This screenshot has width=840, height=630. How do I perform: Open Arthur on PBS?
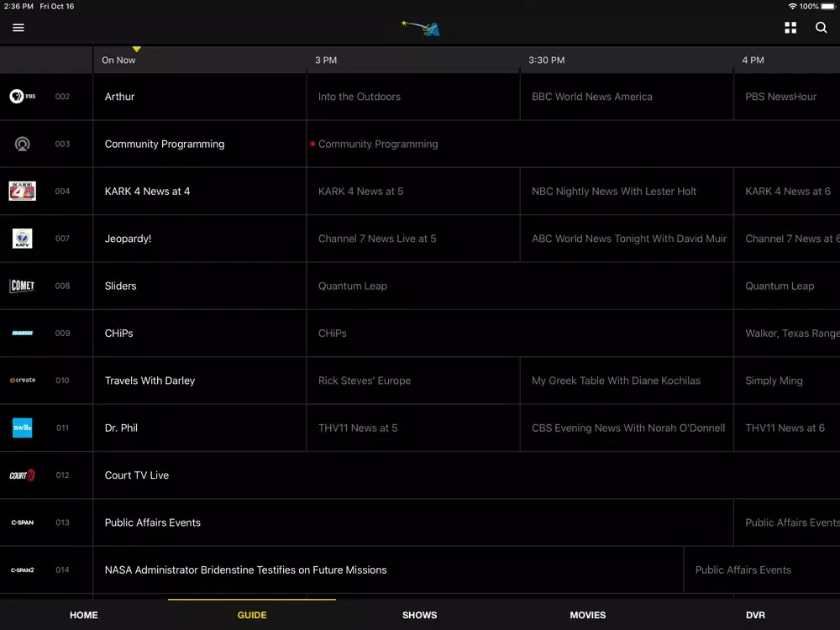[x=200, y=97]
